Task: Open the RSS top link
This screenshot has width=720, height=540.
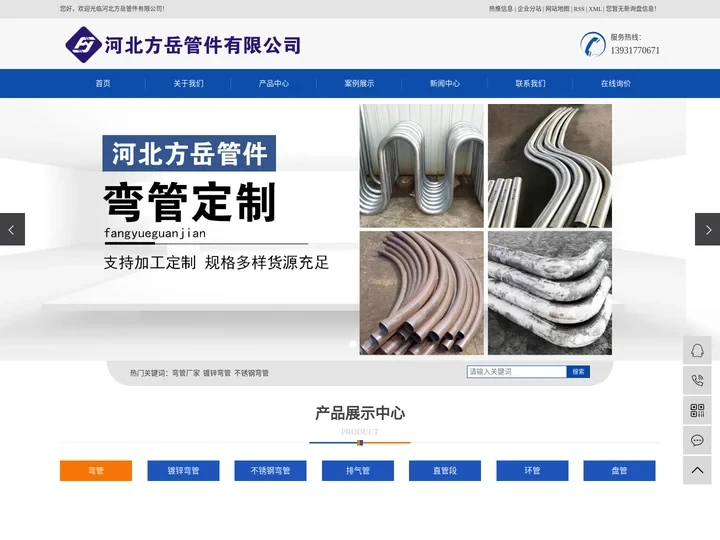Action: coord(579,9)
